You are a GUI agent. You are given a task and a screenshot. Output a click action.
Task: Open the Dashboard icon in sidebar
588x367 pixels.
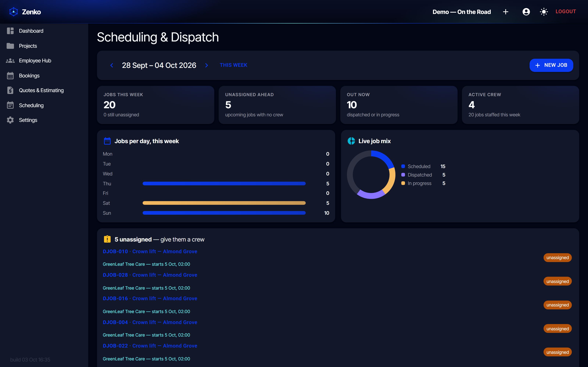click(x=10, y=31)
